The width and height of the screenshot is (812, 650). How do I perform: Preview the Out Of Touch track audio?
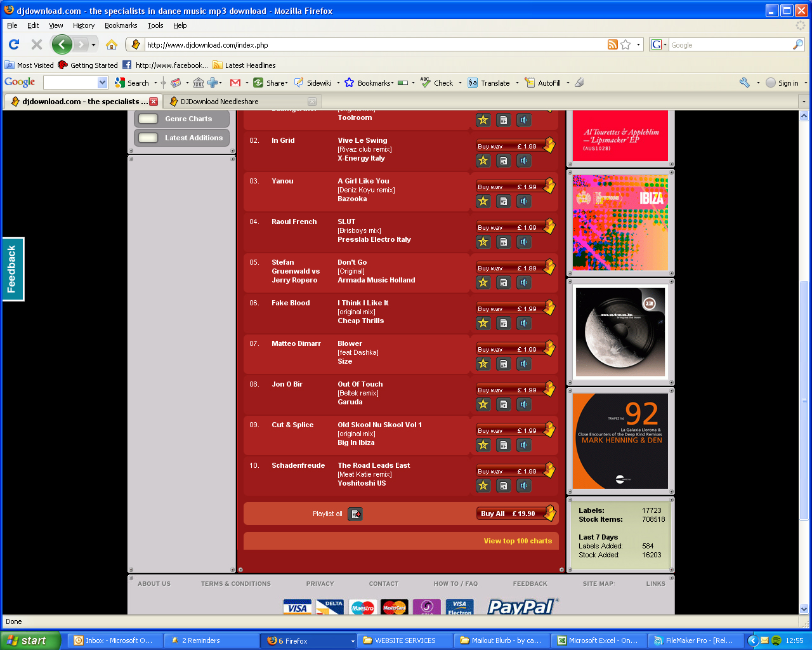pos(523,404)
